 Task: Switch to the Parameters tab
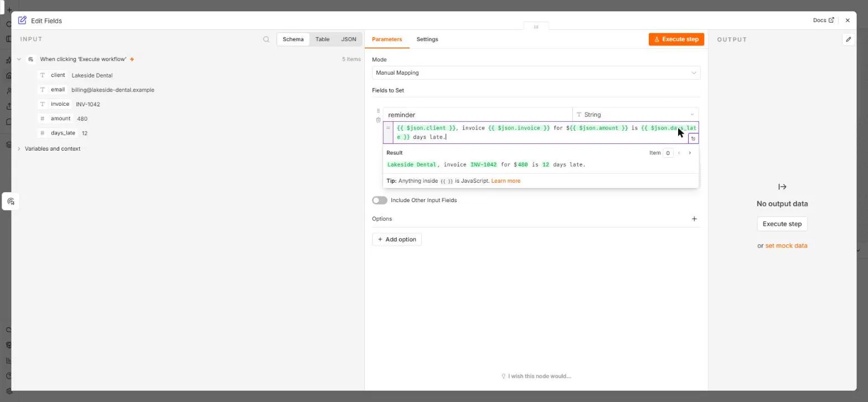coord(387,39)
